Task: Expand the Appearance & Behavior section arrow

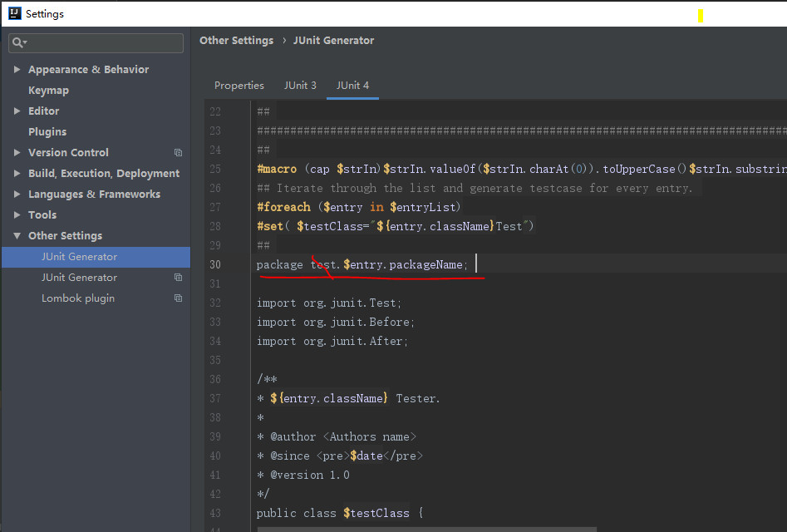Action: point(17,69)
